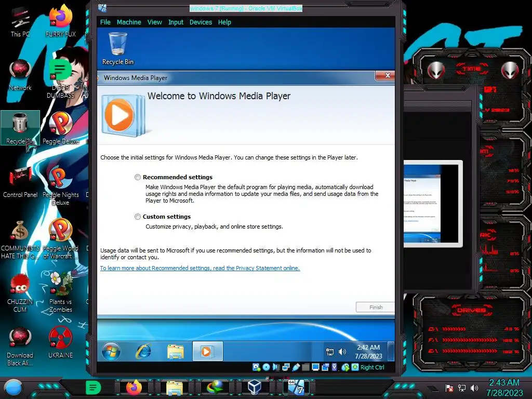The width and height of the screenshot is (532, 399).
Task: Open Internet Download Manager on host taskbar
Action: (215, 388)
